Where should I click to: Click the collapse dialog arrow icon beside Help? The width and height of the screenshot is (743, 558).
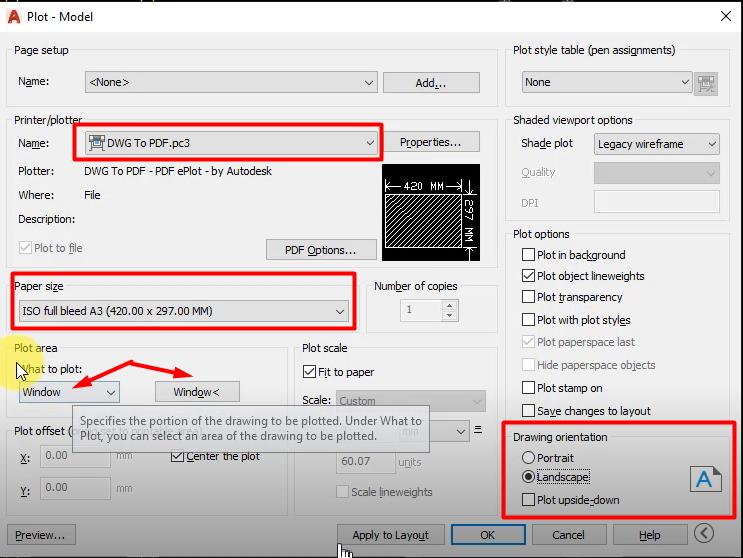point(704,533)
